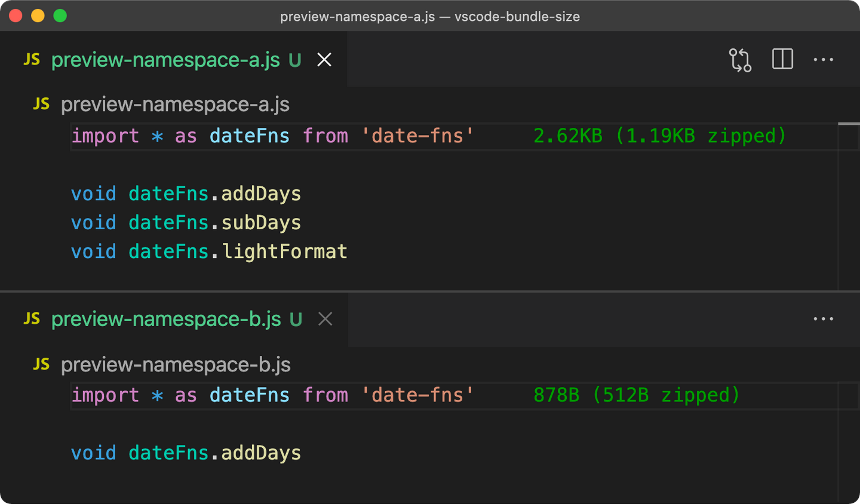Close the preview-namespace-b.js tab
Viewport: 860px width, 504px height.
pyautogui.click(x=325, y=319)
